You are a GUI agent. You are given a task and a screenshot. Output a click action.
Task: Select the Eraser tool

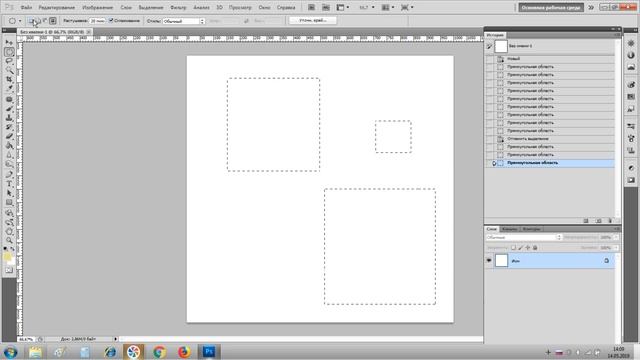(9, 136)
